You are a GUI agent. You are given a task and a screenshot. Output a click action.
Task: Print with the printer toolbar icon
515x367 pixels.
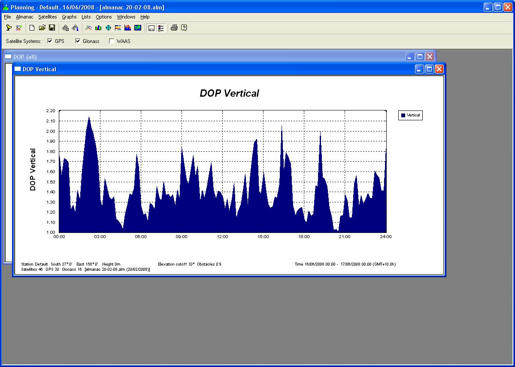click(x=174, y=28)
